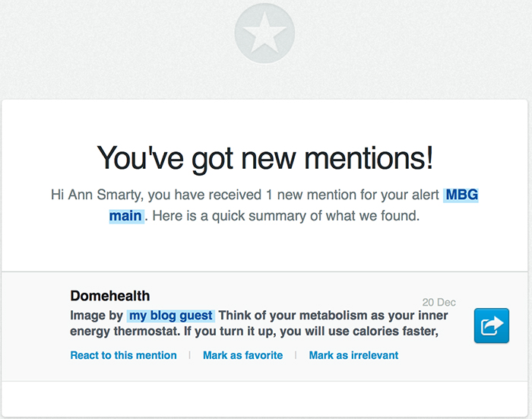Open the Domehealth mention title
The width and height of the screenshot is (532, 419).
tap(109, 296)
